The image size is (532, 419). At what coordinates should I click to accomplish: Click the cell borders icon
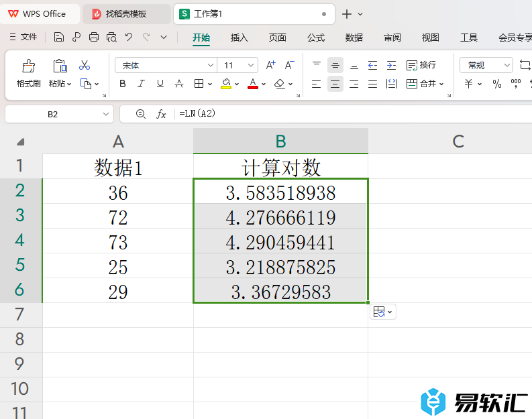(199, 84)
